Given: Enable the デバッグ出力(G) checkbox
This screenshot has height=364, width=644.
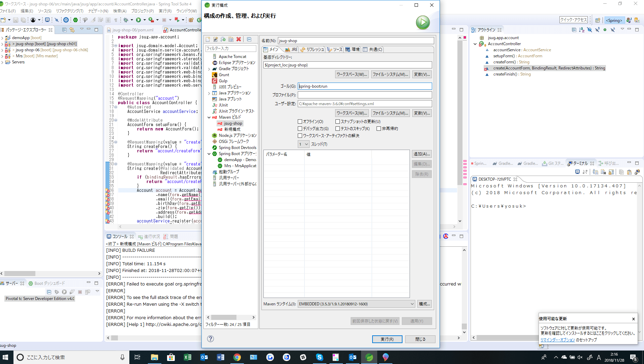Looking at the screenshot, I should coord(300,129).
